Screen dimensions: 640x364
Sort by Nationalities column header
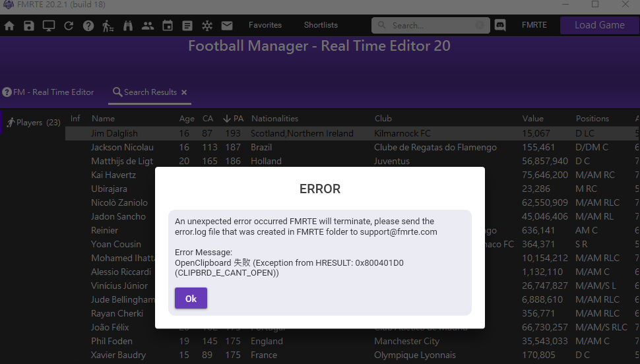coord(274,119)
